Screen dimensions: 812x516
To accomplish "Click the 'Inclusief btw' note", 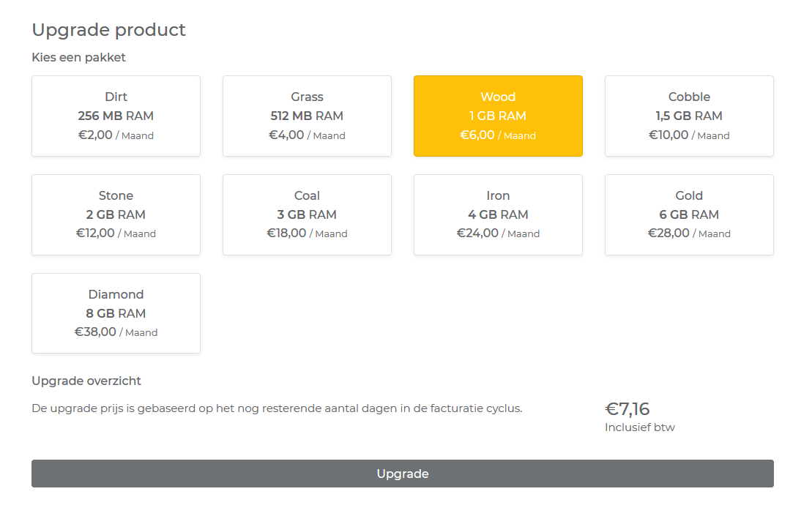I will (x=639, y=427).
